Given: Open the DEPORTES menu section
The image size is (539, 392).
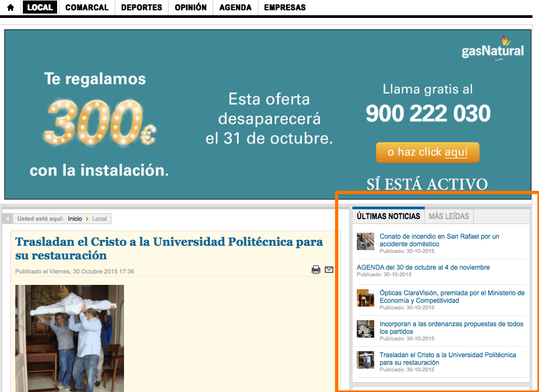Looking at the screenshot, I should point(141,7).
